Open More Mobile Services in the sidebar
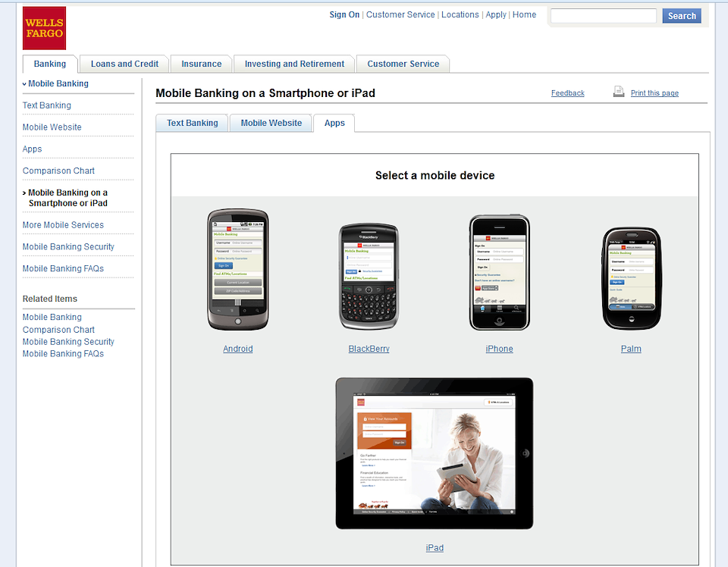Screen dimensions: 728x567 63,225
